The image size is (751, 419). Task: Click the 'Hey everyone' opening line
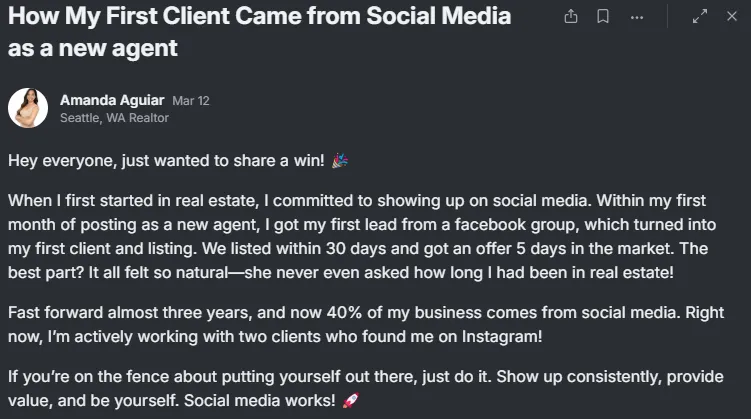coord(166,160)
